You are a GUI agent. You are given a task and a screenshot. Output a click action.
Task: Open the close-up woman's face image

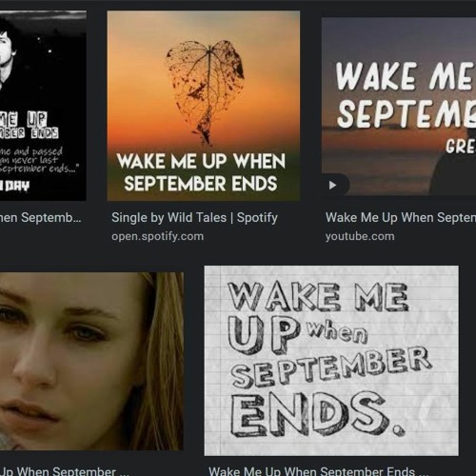91,361
